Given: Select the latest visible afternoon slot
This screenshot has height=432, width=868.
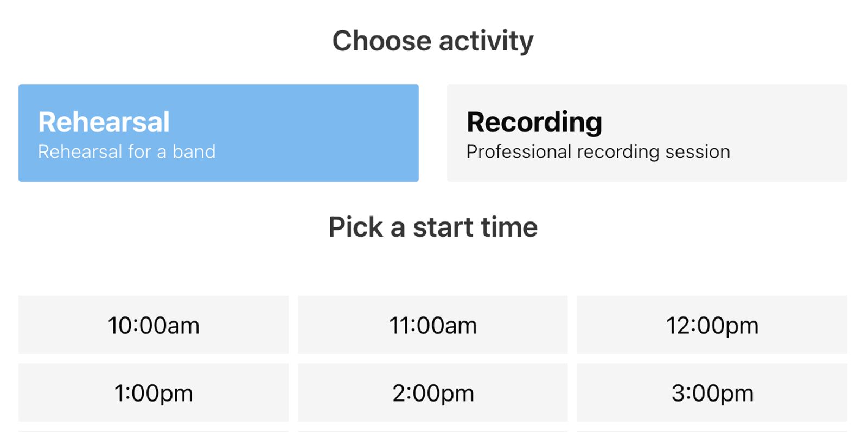Looking at the screenshot, I should click(x=712, y=392).
